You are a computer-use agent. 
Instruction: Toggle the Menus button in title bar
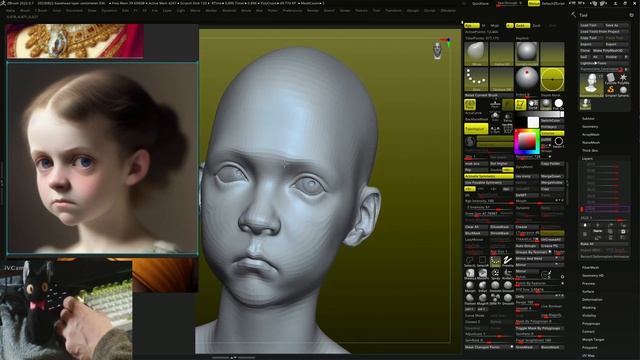534,3
